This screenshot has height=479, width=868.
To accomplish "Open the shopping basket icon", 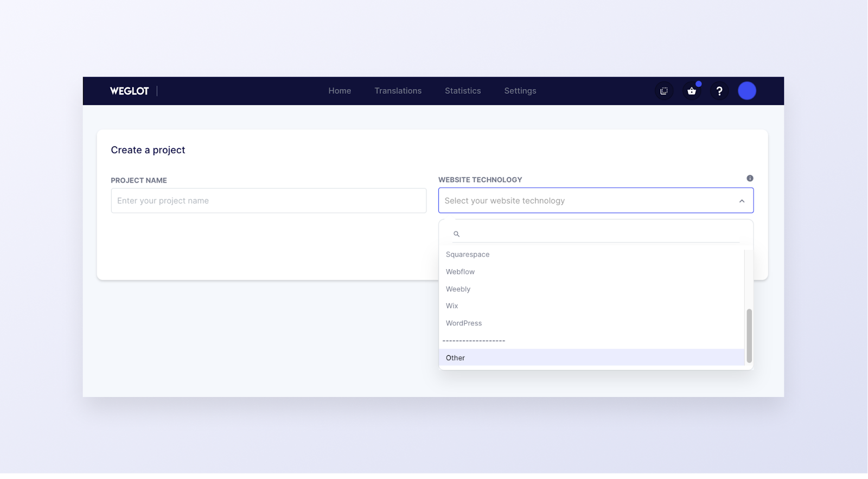I will pyautogui.click(x=692, y=91).
